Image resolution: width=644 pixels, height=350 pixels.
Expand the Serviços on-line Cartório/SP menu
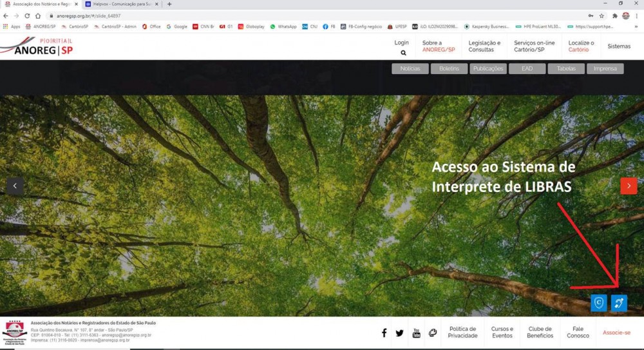click(x=534, y=46)
